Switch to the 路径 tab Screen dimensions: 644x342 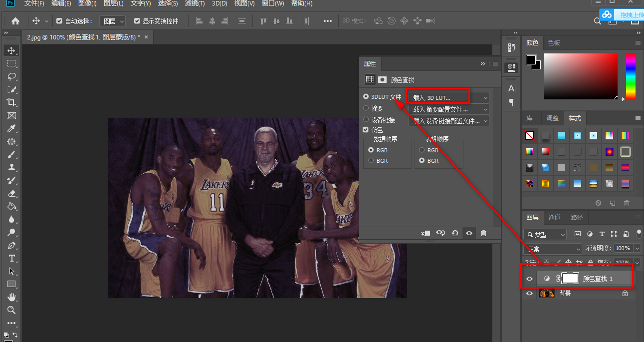click(x=577, y=218)
